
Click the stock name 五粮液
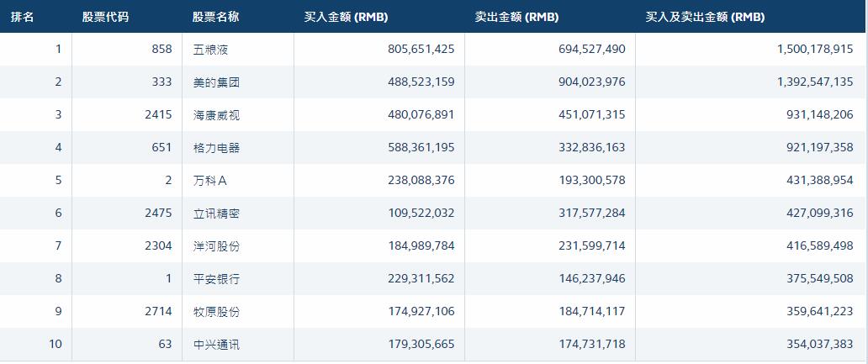(210, 50)
